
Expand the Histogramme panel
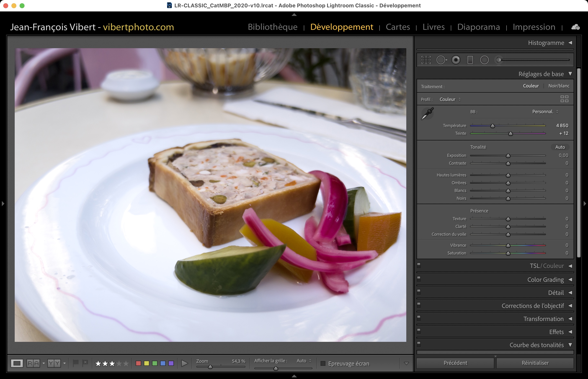[x=570, y=43]
